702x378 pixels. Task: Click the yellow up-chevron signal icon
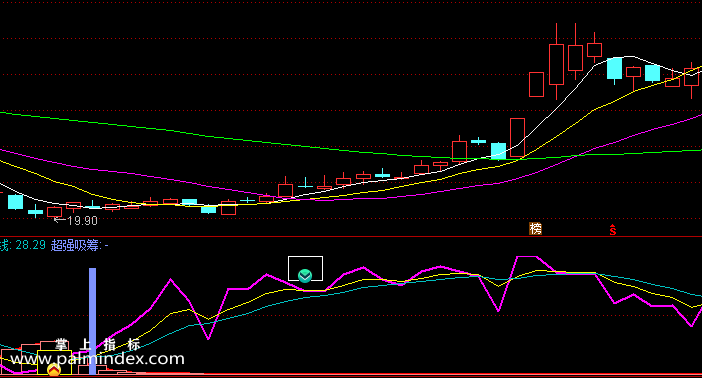coord(54,370)
